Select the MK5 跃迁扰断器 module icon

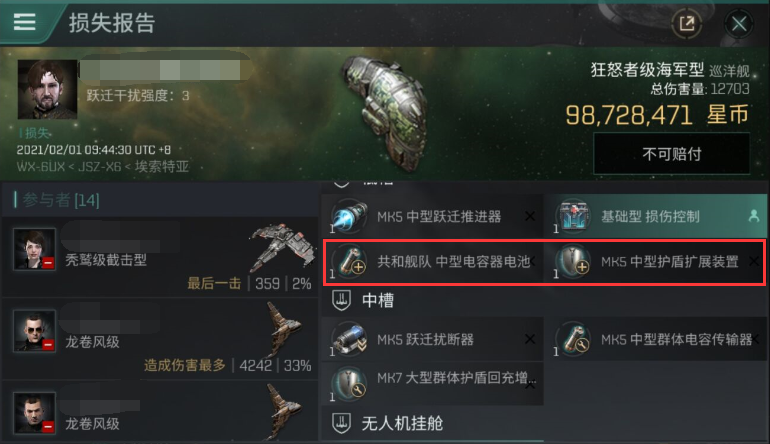click(x=348, y=339)
